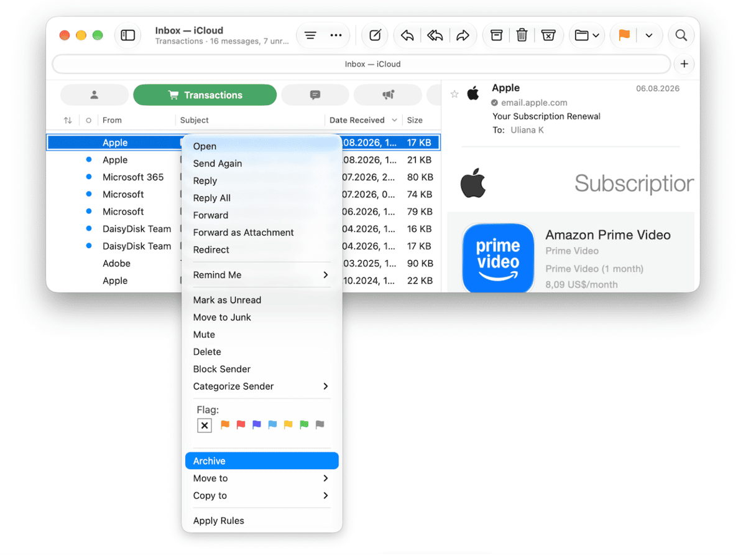Image resolution: width=756 pixels, height=555 pixels.
Task: Toggle unread dot on 16 KB DaisyDisk Team message
Action: pyautogui.click(x=88, y=229)
